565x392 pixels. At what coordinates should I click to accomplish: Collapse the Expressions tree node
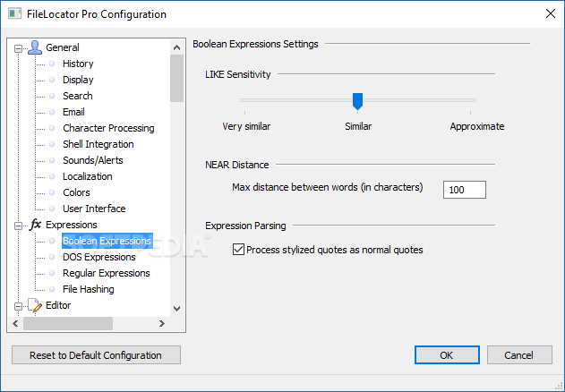[18, 226]
